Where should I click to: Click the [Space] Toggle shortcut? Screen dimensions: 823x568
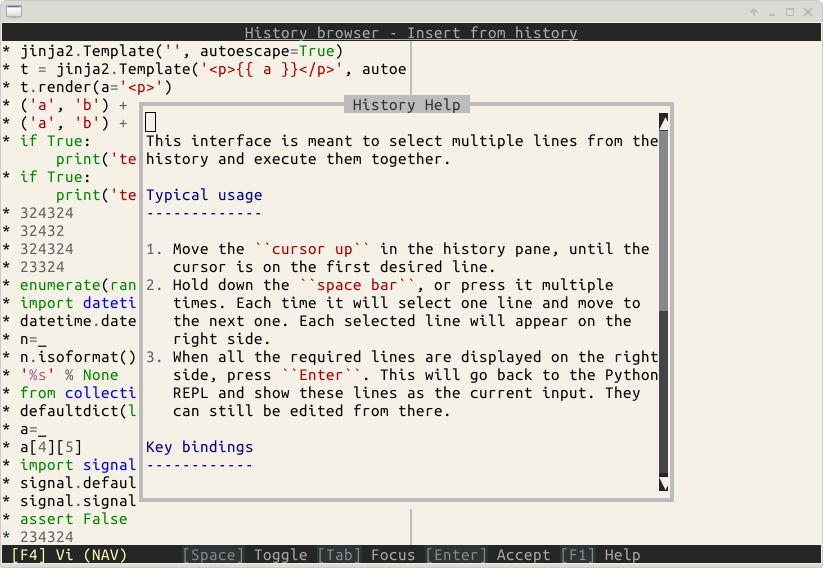pyautogui.click(x=245, y=555)
